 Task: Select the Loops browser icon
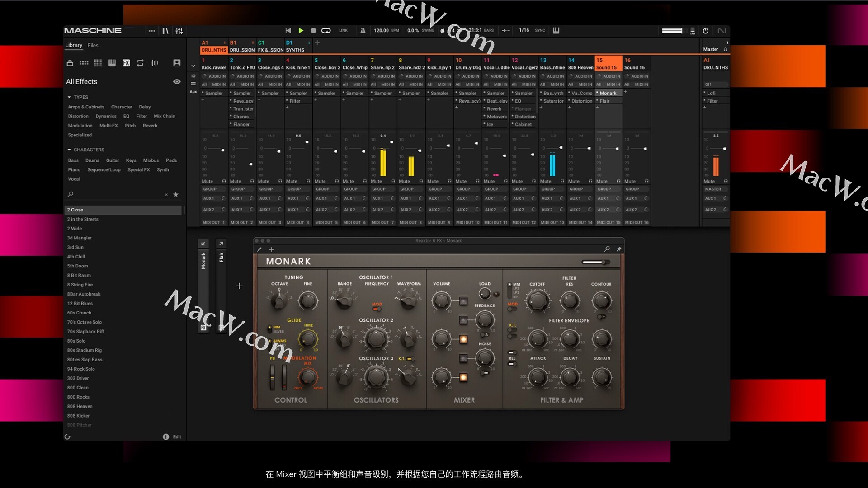pos(140,63)
